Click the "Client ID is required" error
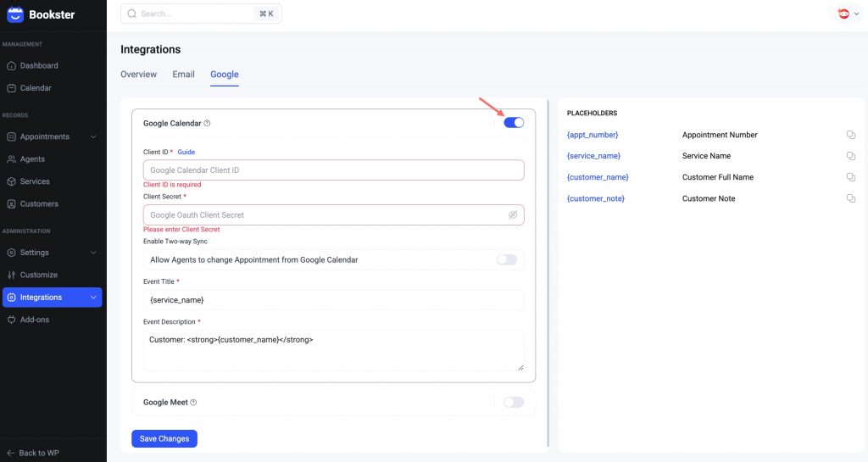This screenshot has width=868, height=462. [172, 185]
